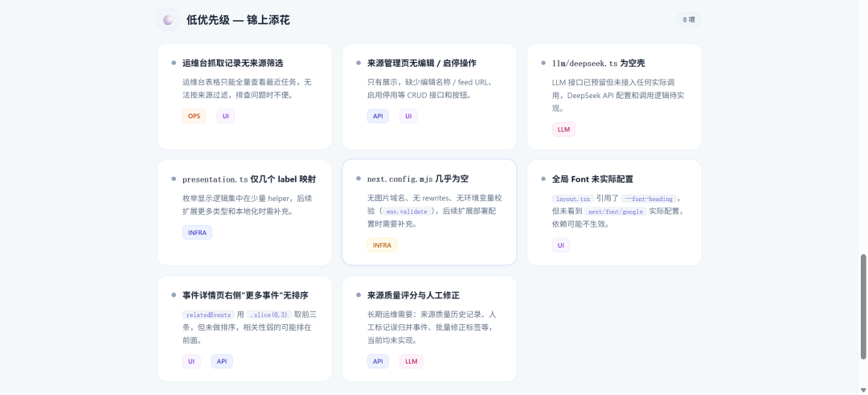Click the description starting 只有展示，缺少编辑名称
The image size is (868, 395).
[x=430, y=88]
